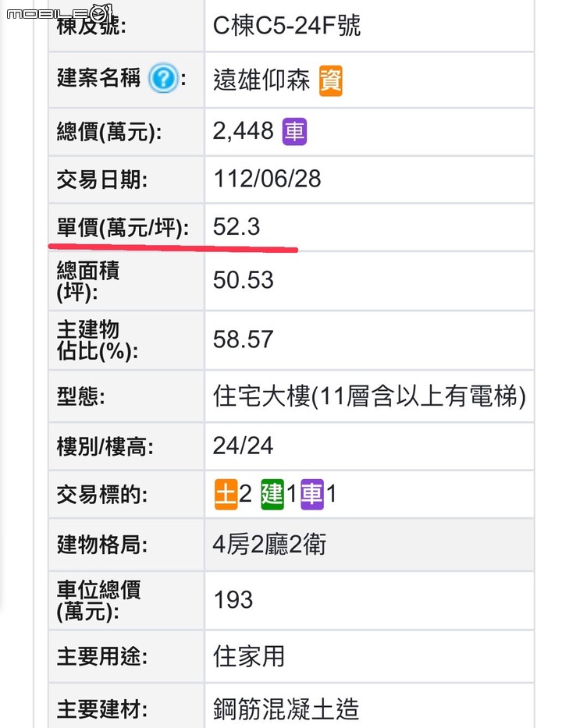This screenshot has width=562, height=728.
Task: Click the purple 車 badge next to 2,448
Action: tap(294, 131)
